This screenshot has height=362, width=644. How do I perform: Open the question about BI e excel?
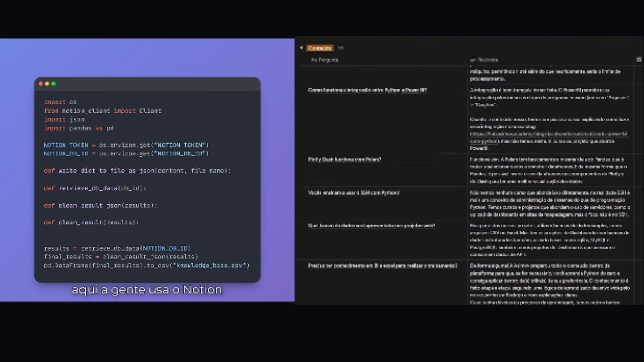[x=382, y=266]
